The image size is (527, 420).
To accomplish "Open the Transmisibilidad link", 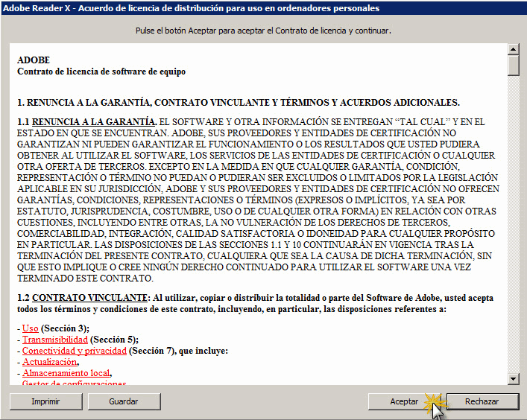I will pos(55,340).
